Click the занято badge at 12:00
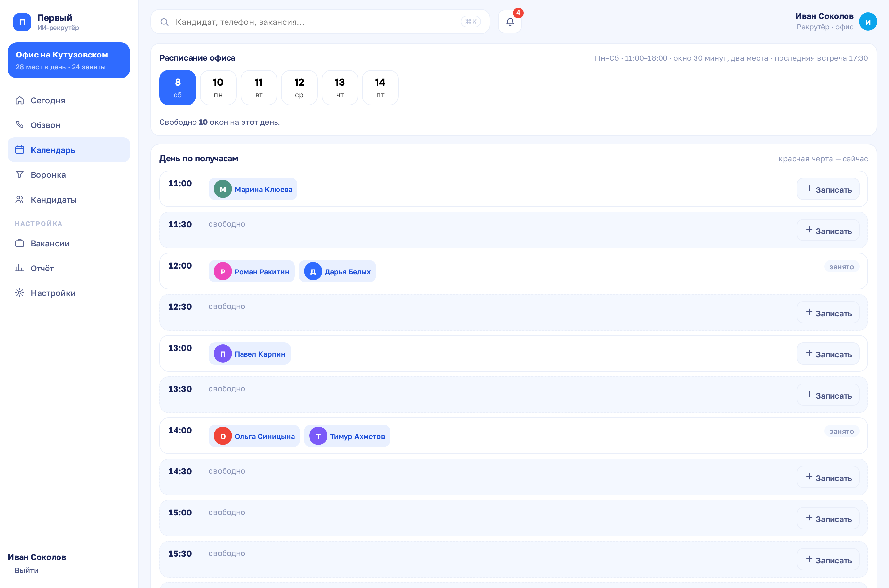Screen dimensions: 889x588 [842, 267]
